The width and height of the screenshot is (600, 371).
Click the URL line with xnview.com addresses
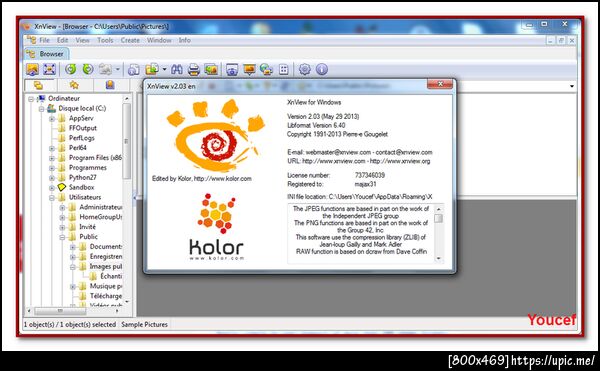(x=359, y=161)
